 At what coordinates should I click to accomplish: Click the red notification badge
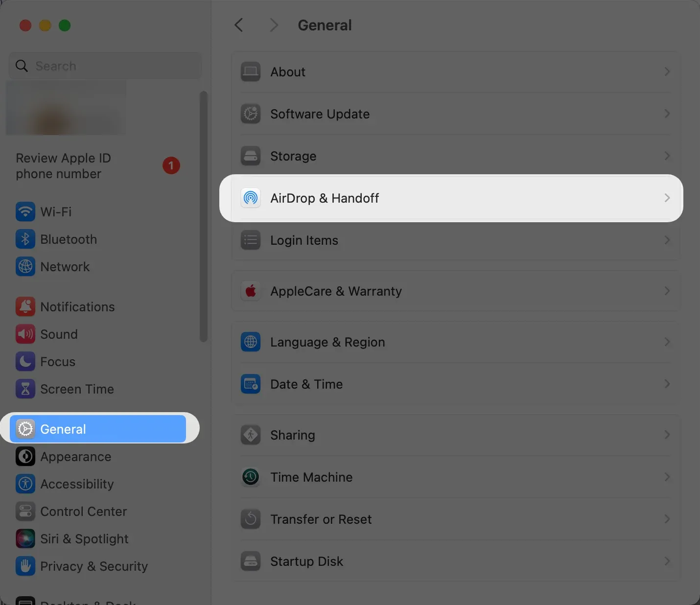(x=171, y=165)
